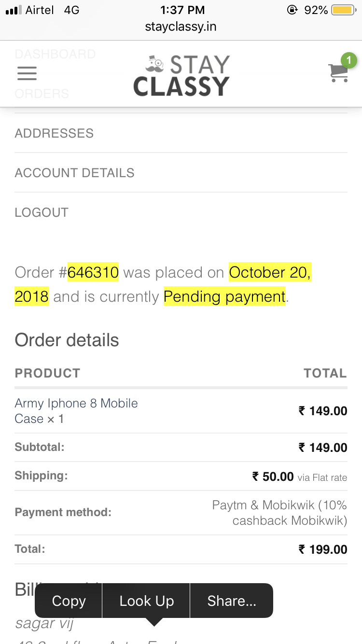Choose Look Up in the popup
Image resolution: width=362 pixels, height=644 pixels.
click(147, 601)
